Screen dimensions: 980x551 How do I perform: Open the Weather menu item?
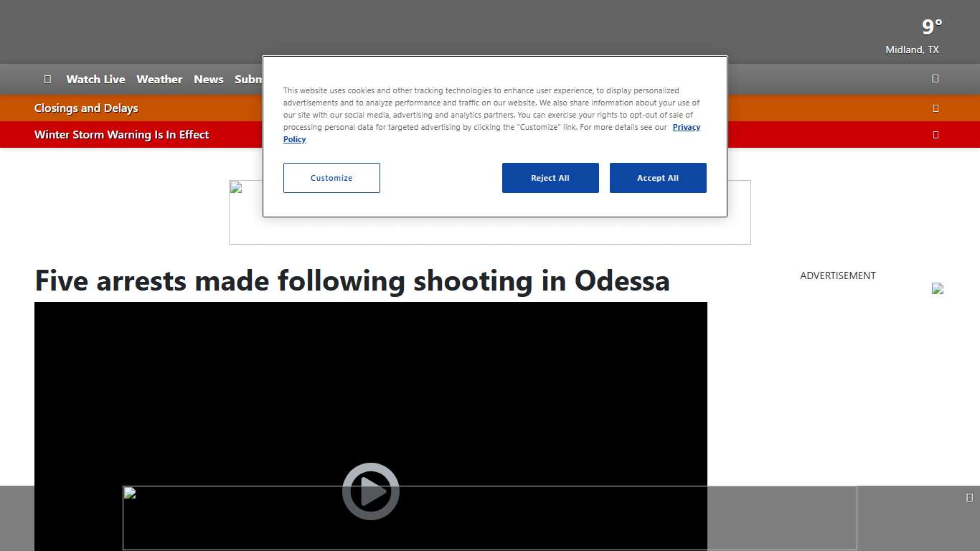[x=159, y=79]
